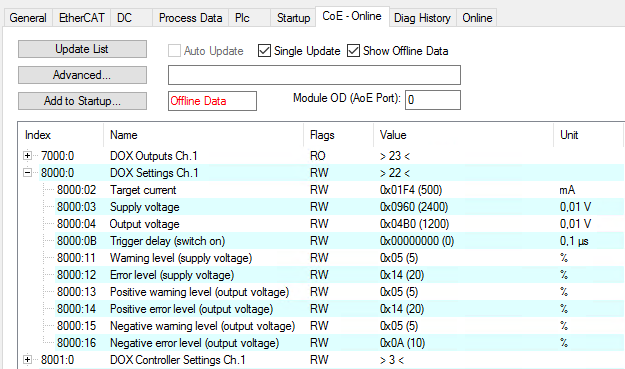This screenshot has width=625, height=369.
Task: Select the DC tab
Action: click(132, 18)
